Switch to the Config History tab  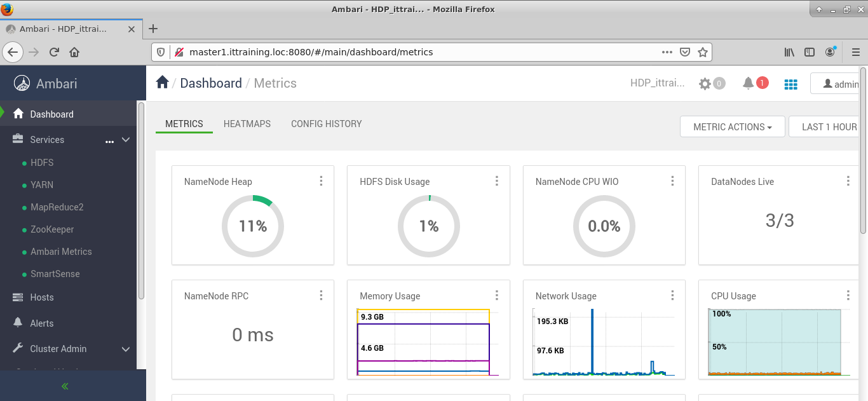tap(326, 124)
